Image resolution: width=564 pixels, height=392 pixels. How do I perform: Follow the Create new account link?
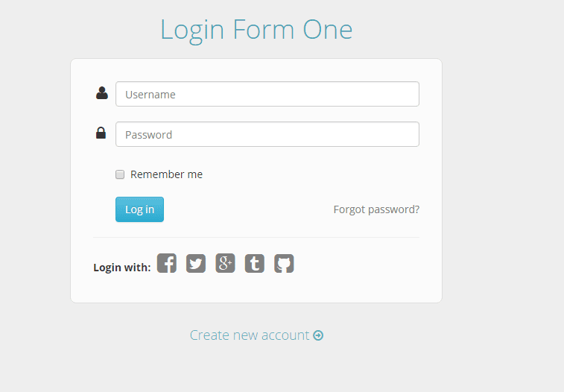(250, 335)
